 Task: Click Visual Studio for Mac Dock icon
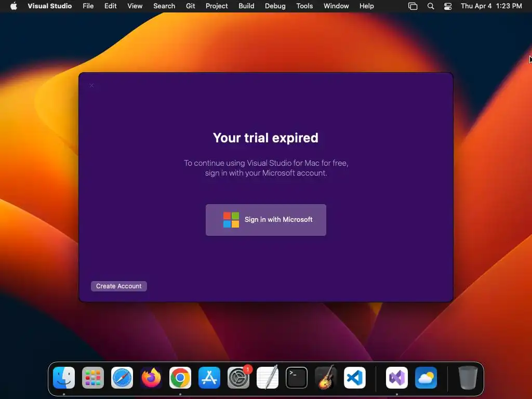pyautogui.click(x=397, y=378)
